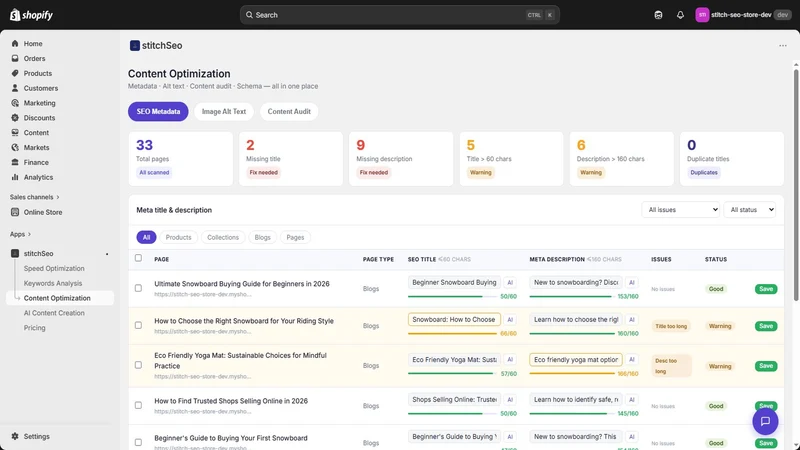This screenshot has height=450, width=800.
Task: Open Pricing in sidebar
Action: (34, 328)
